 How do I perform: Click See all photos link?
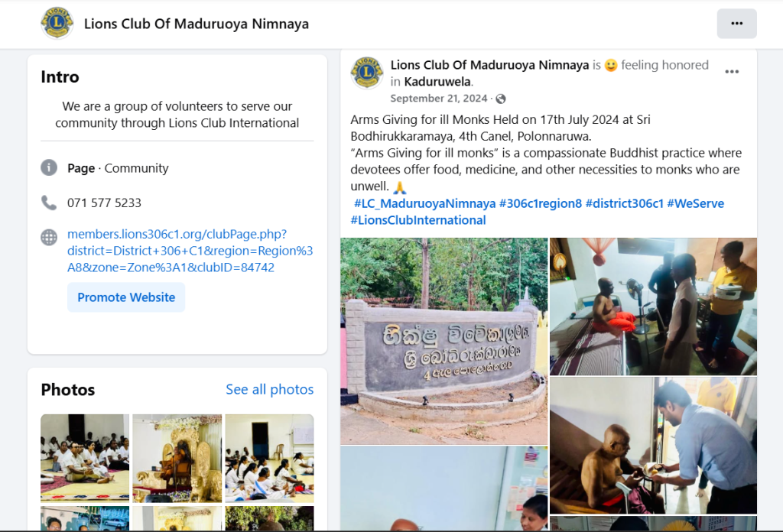point(270,389)
